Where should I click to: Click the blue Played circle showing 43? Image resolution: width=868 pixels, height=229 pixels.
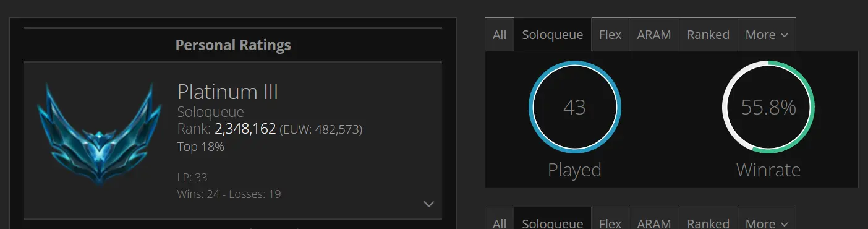[574, 107]
